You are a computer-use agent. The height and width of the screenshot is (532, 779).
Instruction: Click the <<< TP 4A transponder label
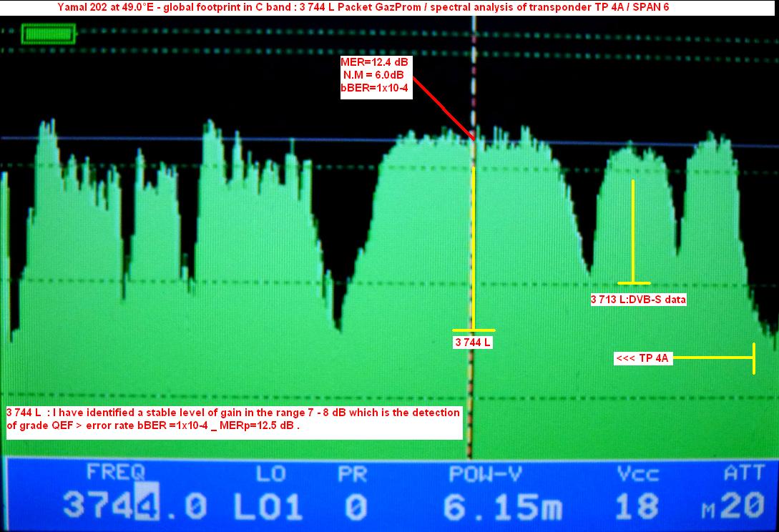tap(642, 358)
